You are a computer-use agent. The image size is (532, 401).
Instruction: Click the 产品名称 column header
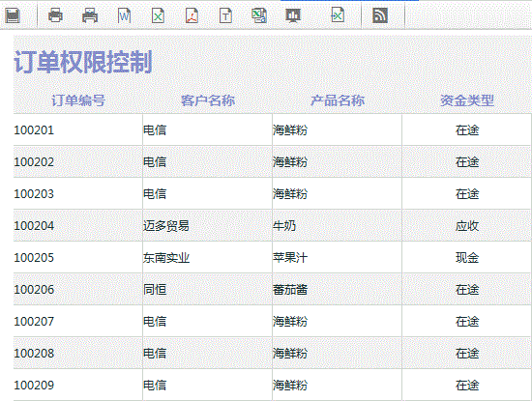click(338, 100)
